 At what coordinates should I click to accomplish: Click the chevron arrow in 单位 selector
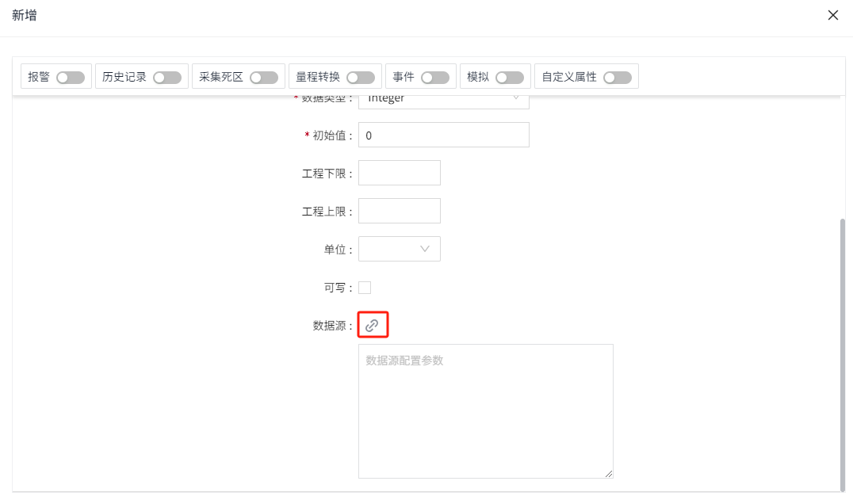425,249
